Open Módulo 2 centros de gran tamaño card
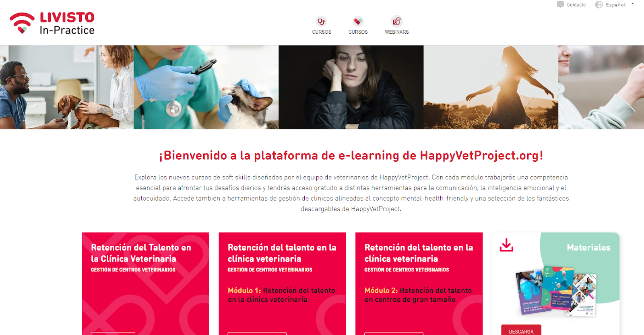 click(419, 284)
